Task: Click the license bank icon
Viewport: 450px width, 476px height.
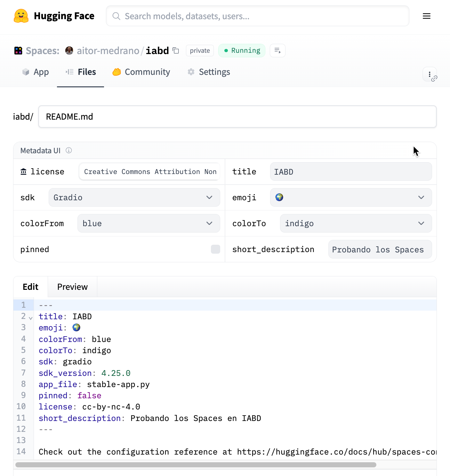Action: 23,172
